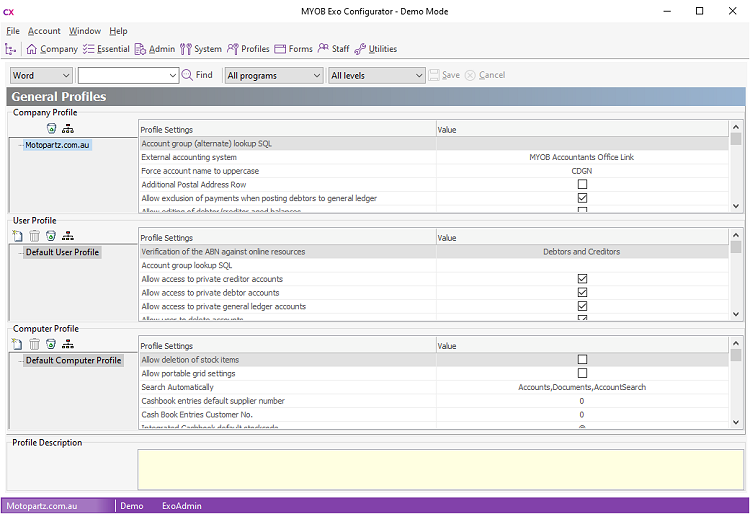Click Company Profile hierarchy icon
The width and height of the screenshot is (750, 514).
[68, 128]
